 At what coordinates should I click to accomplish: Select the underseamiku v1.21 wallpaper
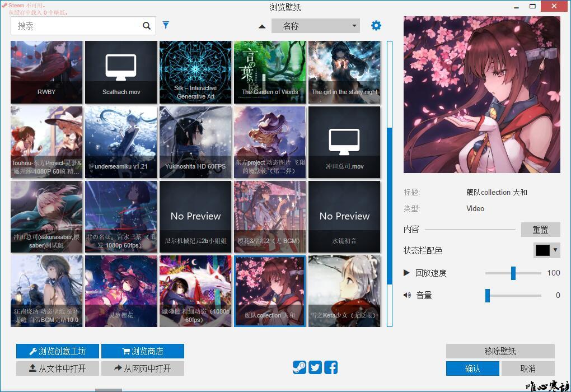(x=121, y=142)
